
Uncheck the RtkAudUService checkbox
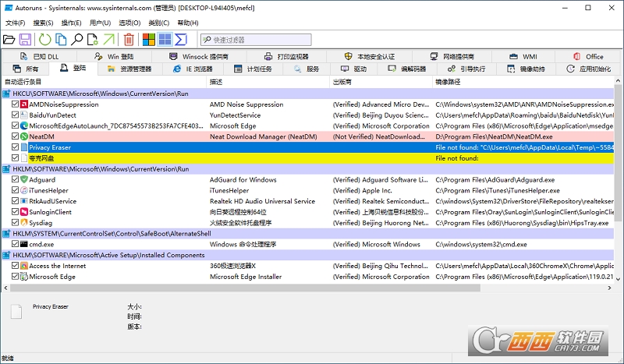point(15,201)
